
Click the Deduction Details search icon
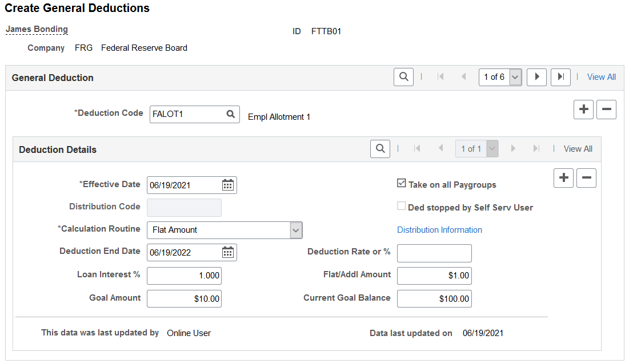pyautogui.click(x=380, y=148)
